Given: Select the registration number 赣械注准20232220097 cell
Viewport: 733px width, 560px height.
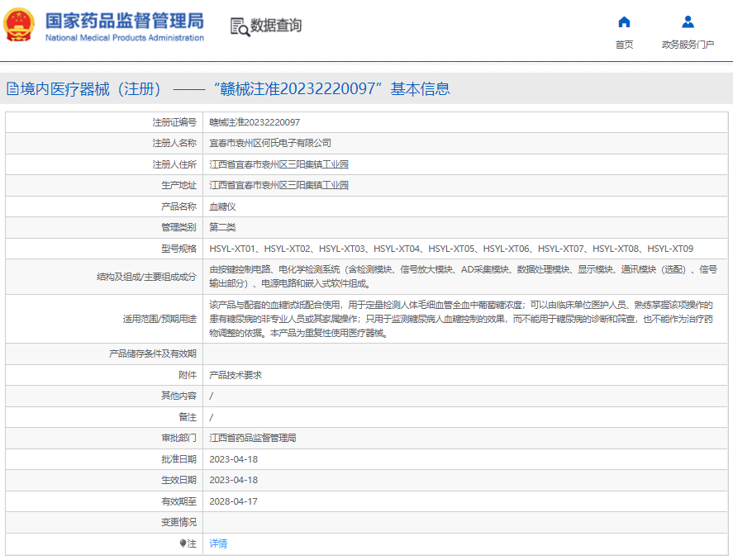Looking at the screenshot, I should [255, 122].
